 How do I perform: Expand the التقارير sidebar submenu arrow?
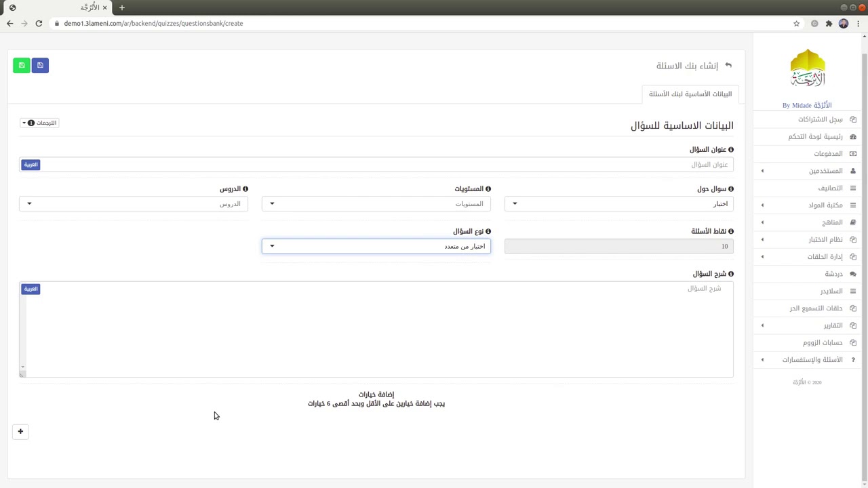762,325
